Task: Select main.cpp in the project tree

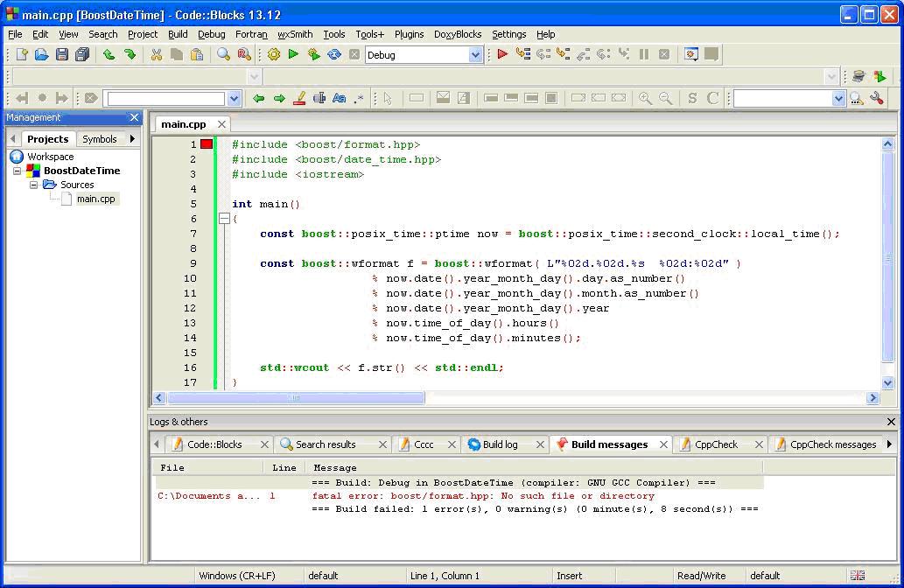Action: (x=95, y=199)
